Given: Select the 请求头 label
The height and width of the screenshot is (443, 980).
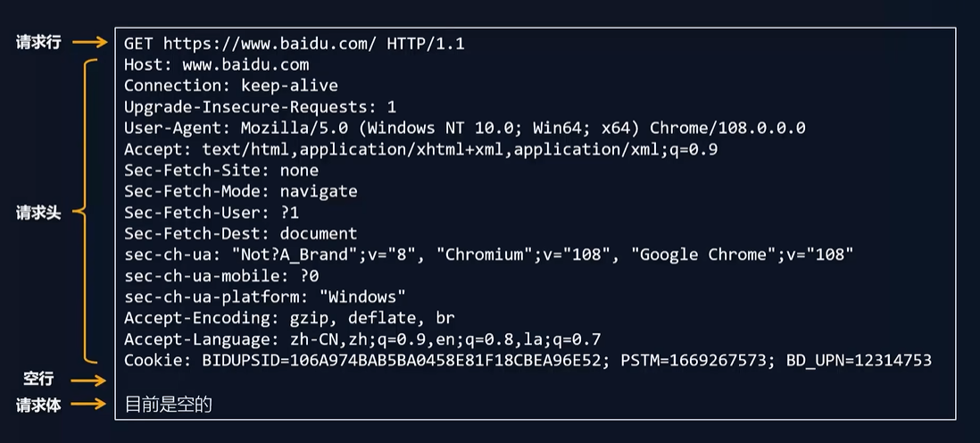Looking at the screenshot, I should tap(38, 213).
